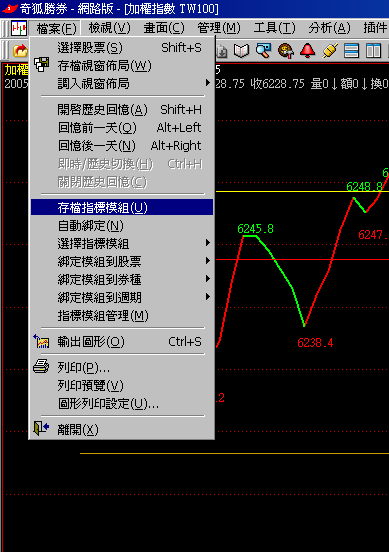Click the open folder toolbar icon
The image size is (389, 552).
point(20,51)
